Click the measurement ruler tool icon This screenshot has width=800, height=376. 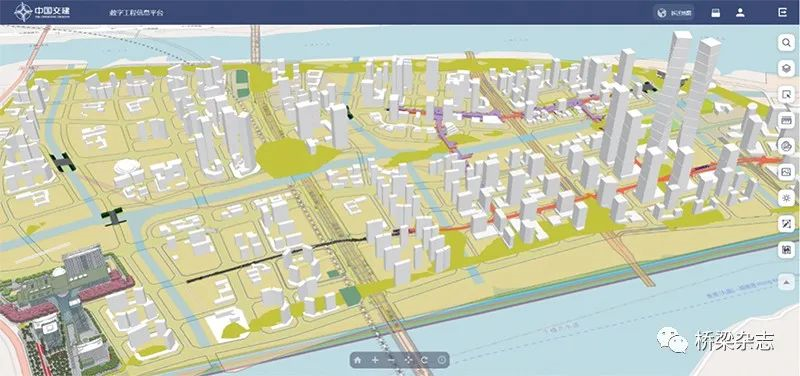(786, 121)
